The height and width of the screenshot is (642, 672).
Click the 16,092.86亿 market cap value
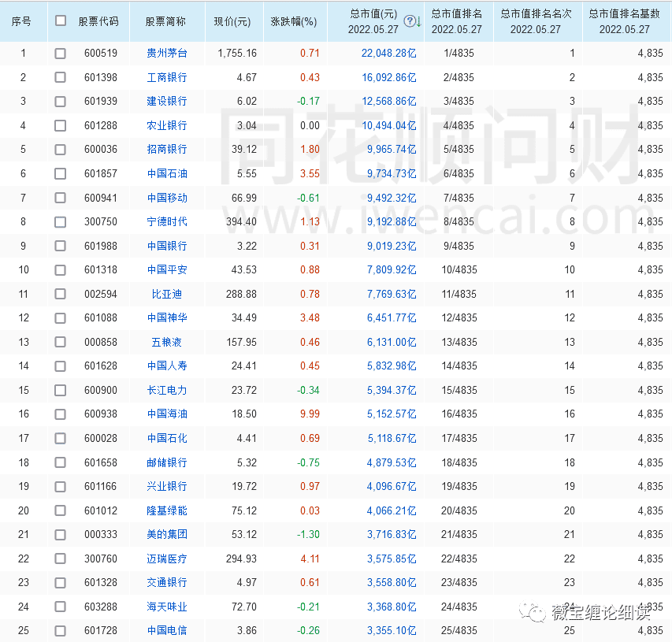[388, 77]
